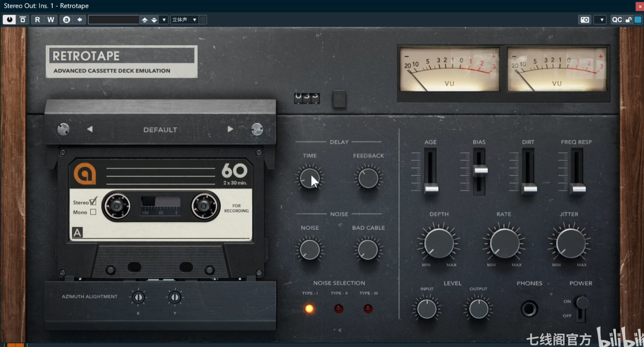644x347 pixels.
Task: Click the cassette side A label
Action: [x=77, y=232]
